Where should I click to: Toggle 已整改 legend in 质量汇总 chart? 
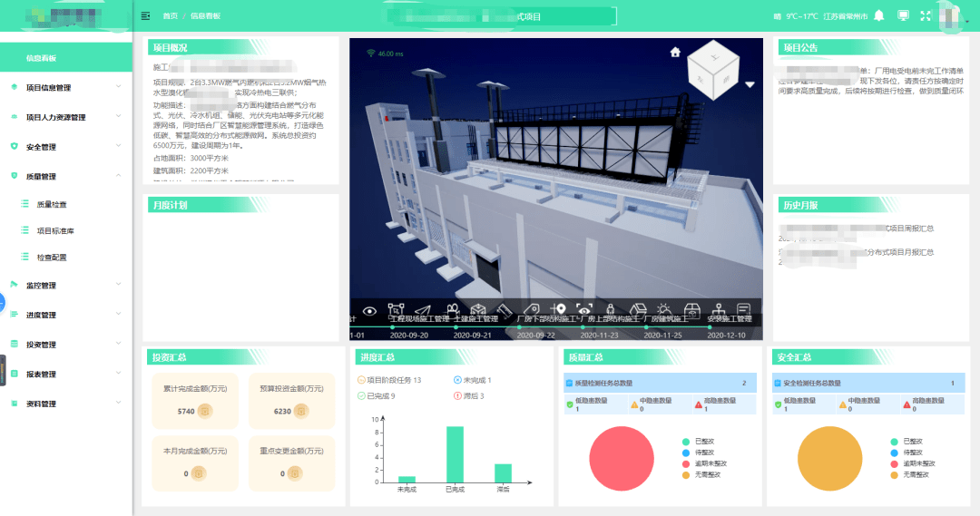[698, 441]
